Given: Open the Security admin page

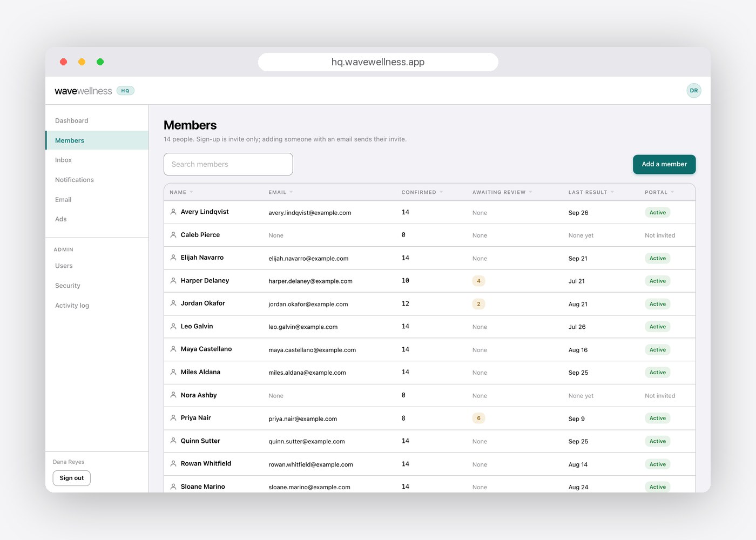Looking at the screenshot, I should coord(97,286).
